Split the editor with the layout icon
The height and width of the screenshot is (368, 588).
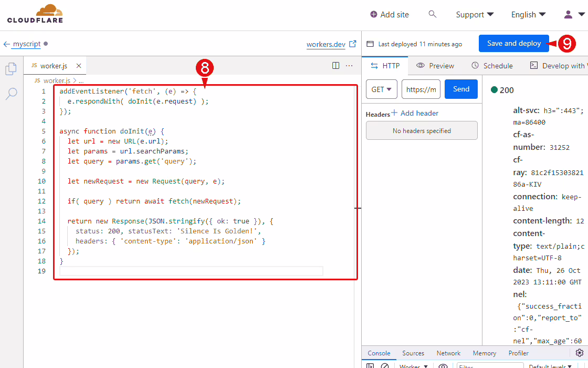[x=336, y=66]
